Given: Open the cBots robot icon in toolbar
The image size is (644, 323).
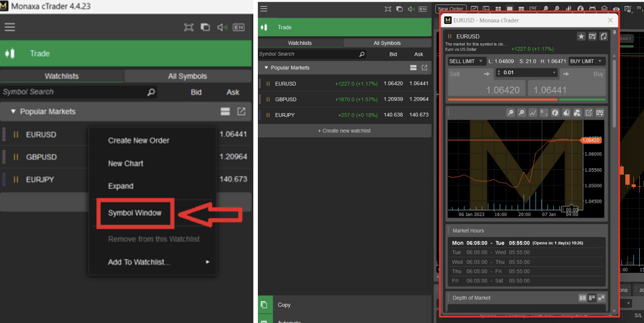Looking at the screenshot, I should pyautogui.click(x=593, y=9).
